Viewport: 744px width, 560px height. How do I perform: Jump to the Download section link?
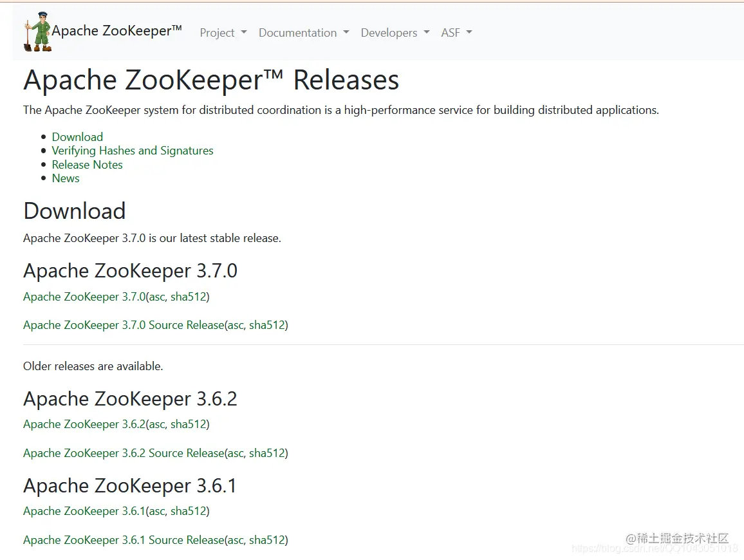(77, 136)
